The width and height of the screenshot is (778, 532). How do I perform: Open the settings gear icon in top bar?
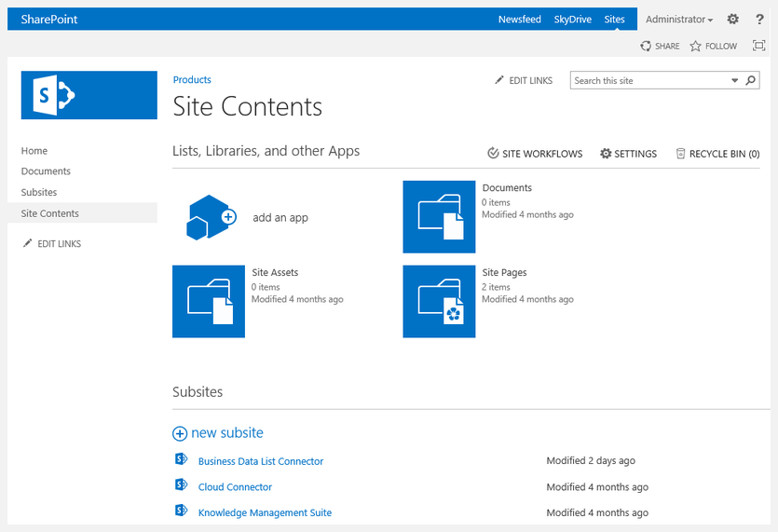tap(732, 20)
